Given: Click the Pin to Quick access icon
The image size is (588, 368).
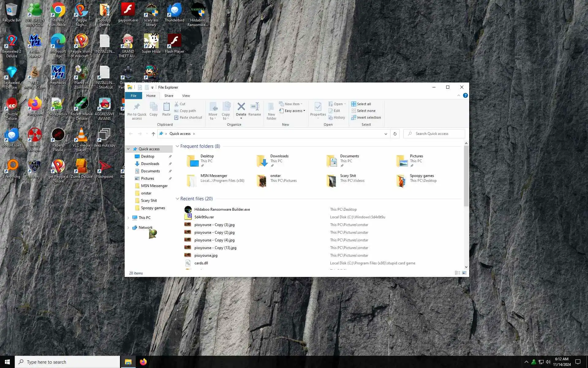Looking at the screenshot, I should pos(137,107).
